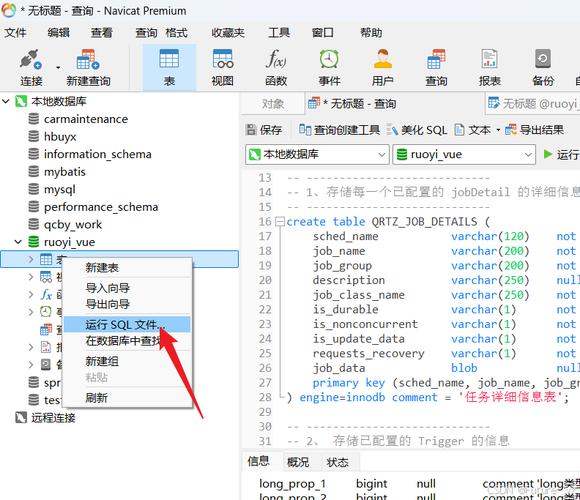Click the 文本 (Text) toolbar button
580x500 pixels.
pos(473,130)
